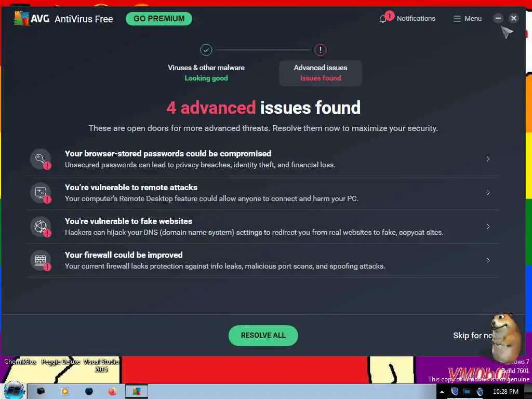Click 'You're vulnerable to remote attacks' title
Image resolution: width=532 pixels, height=399 pixels.
131,187
